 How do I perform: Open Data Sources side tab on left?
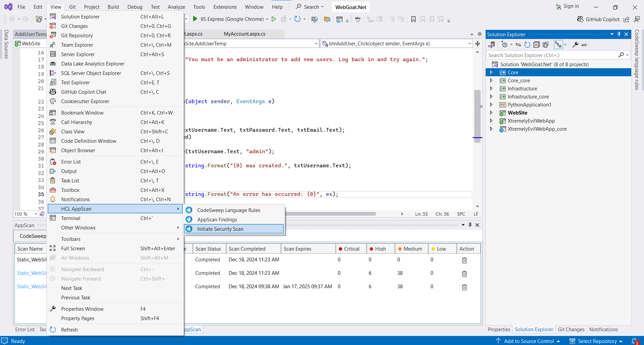point(6,44)
